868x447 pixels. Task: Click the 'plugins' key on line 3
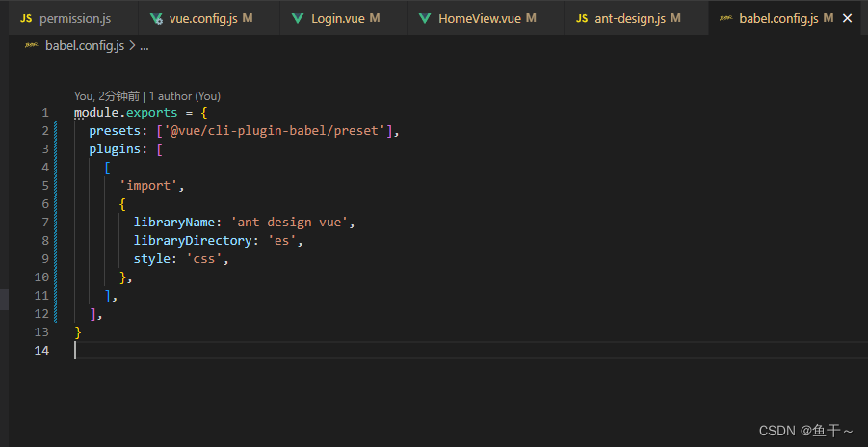coord(115,149)
